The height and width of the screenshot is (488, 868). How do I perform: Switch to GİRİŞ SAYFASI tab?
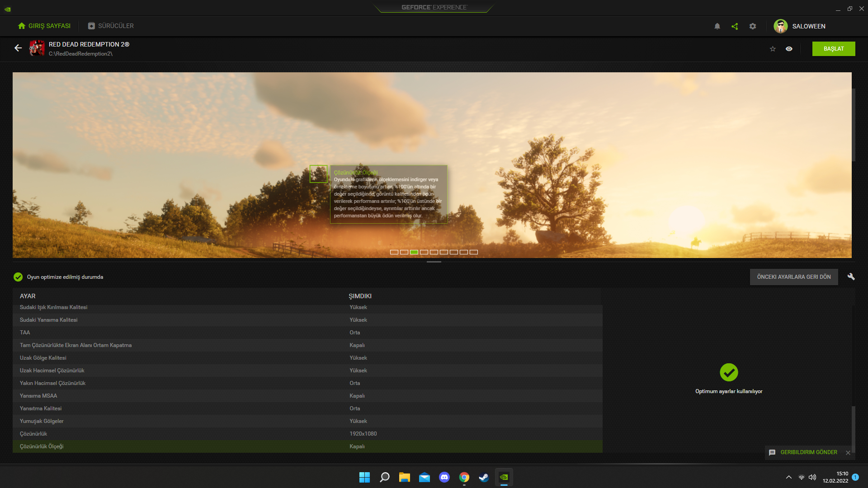pyautogui.click(x=44, y=26)
